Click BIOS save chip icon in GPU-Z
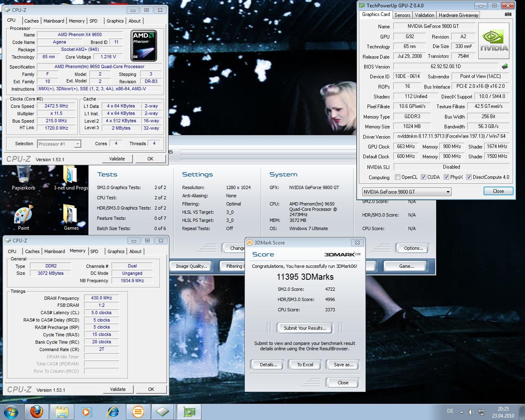Viewport: 525px width, 420px height. point(505,66)
